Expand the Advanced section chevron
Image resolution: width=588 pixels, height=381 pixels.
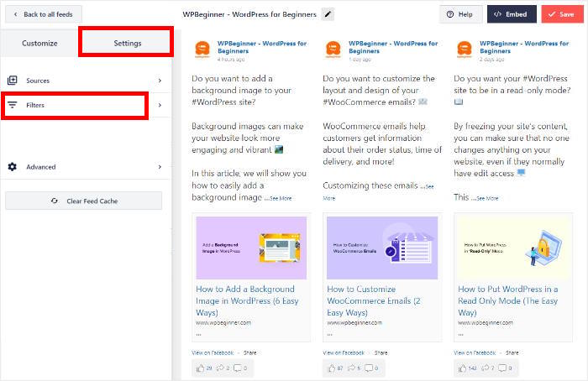pyautogui.click(x=160, y=167)
